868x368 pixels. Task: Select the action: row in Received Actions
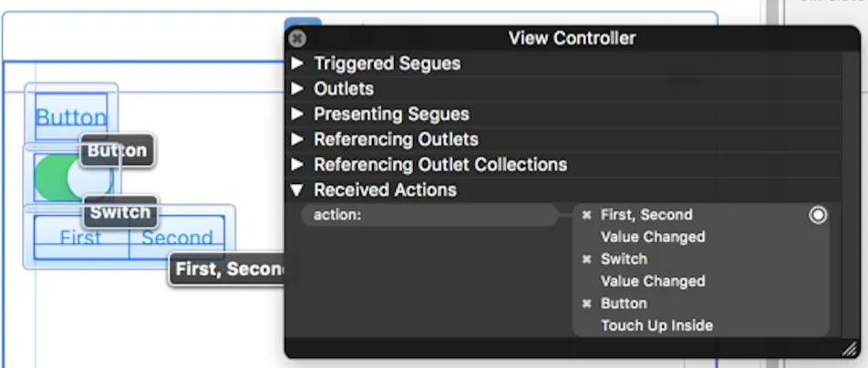tap(429, 215)
